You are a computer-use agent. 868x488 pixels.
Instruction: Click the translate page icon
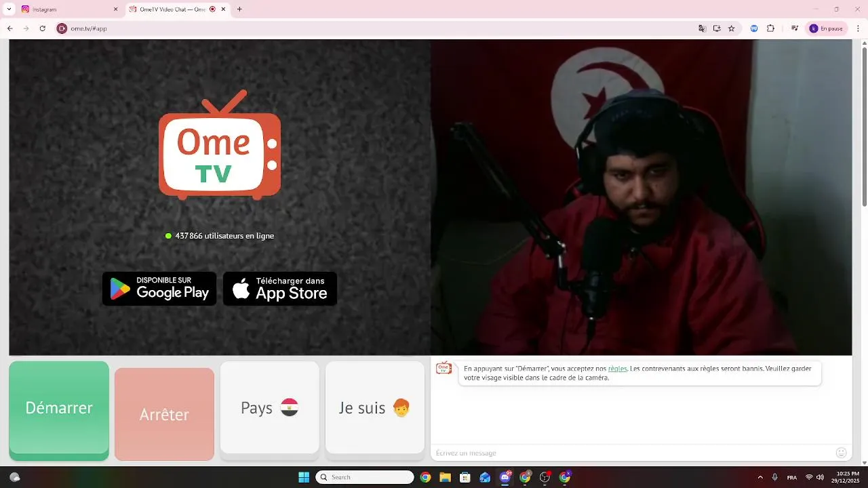[702, 28]
